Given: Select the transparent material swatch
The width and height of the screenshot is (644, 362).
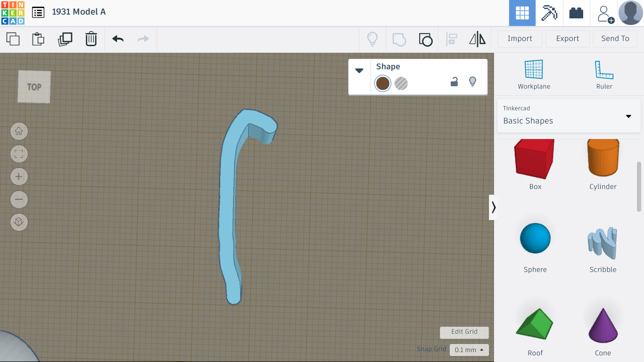Looking at the screenshot, I should (401, 83).
